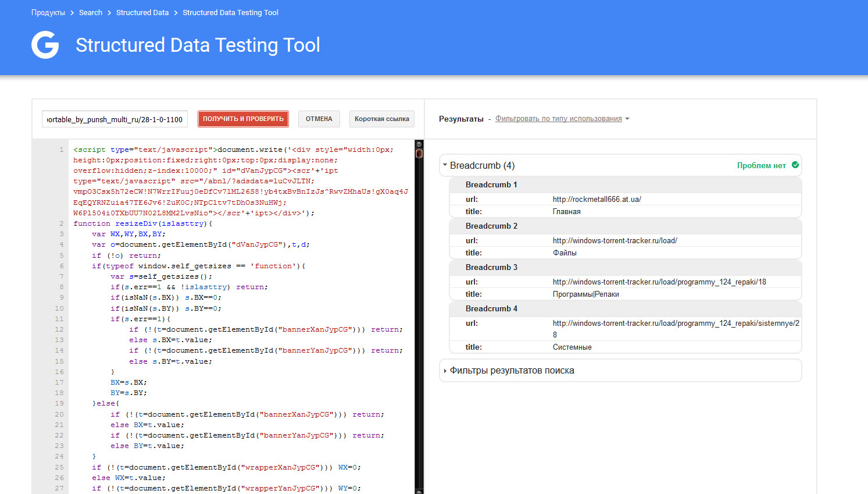
Task: Click the 'Breadcrumb 2' header row
Action: 626,226
